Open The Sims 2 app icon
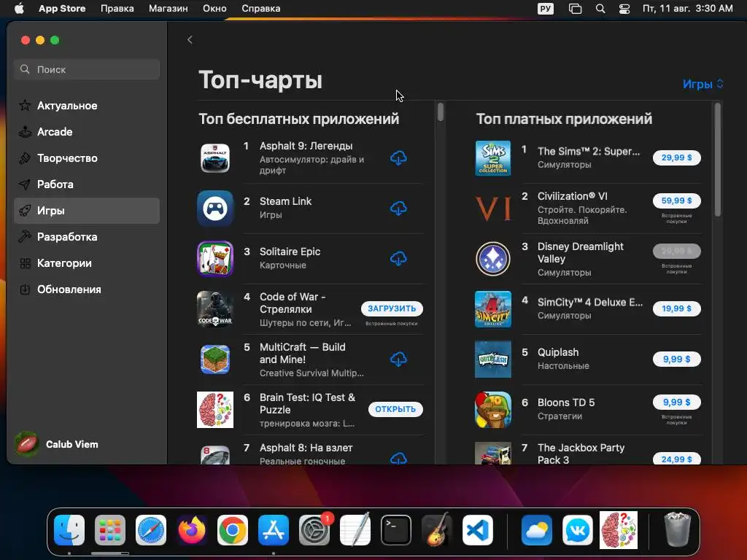 (493, 158)
